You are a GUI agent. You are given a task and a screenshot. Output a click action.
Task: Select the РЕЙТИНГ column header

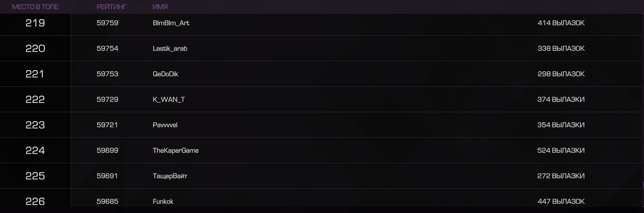point(112,7)
